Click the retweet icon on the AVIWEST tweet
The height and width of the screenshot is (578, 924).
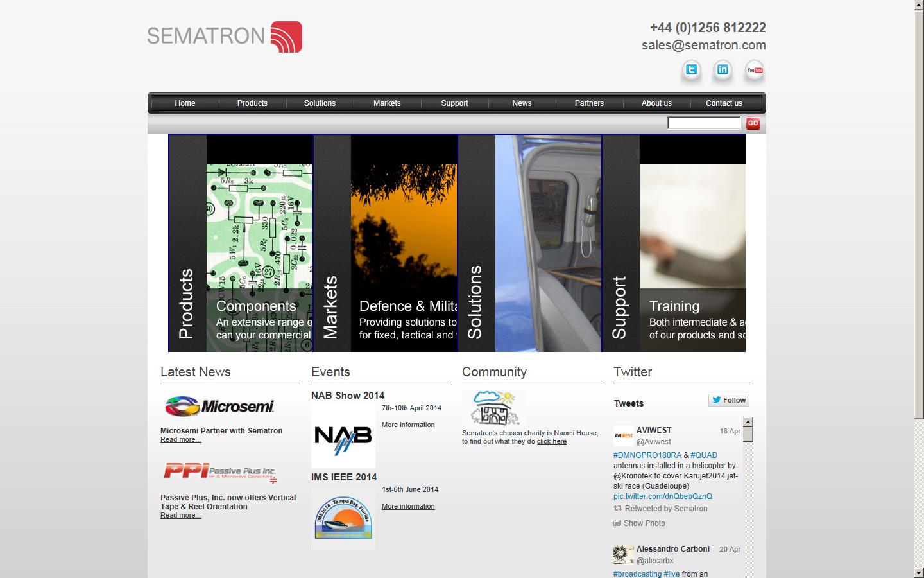(617, 508)
